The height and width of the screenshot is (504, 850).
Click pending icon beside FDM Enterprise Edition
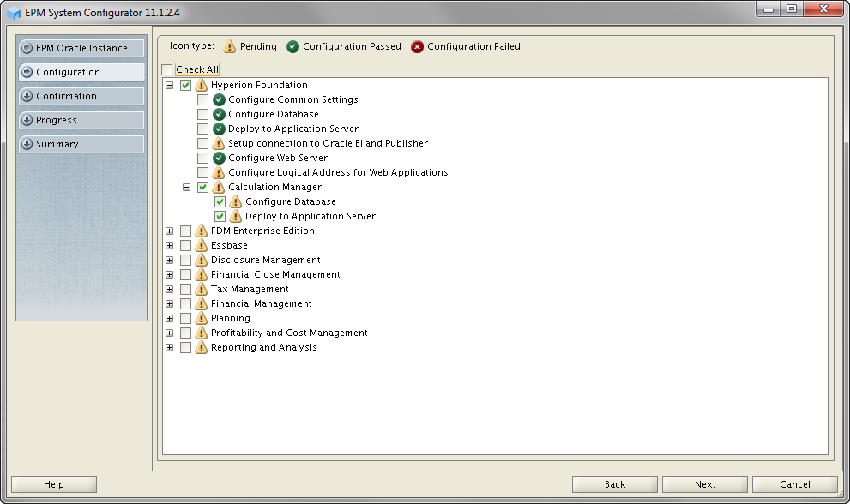(201, 231)
